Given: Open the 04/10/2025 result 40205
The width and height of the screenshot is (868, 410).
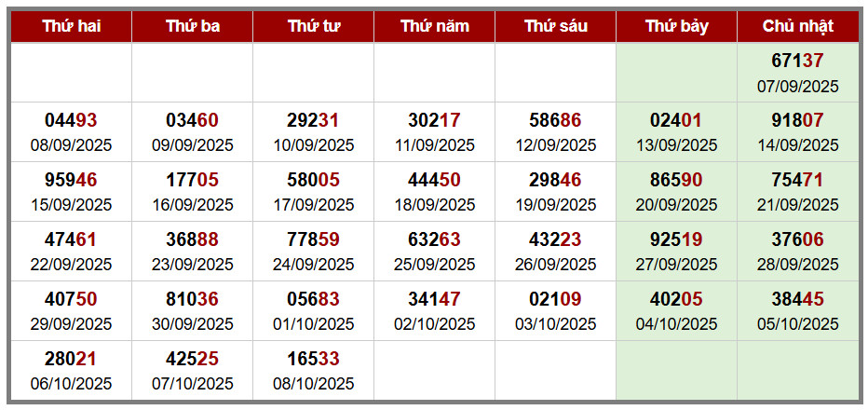Looking at the screenshot, I should (x=676, y=310).
